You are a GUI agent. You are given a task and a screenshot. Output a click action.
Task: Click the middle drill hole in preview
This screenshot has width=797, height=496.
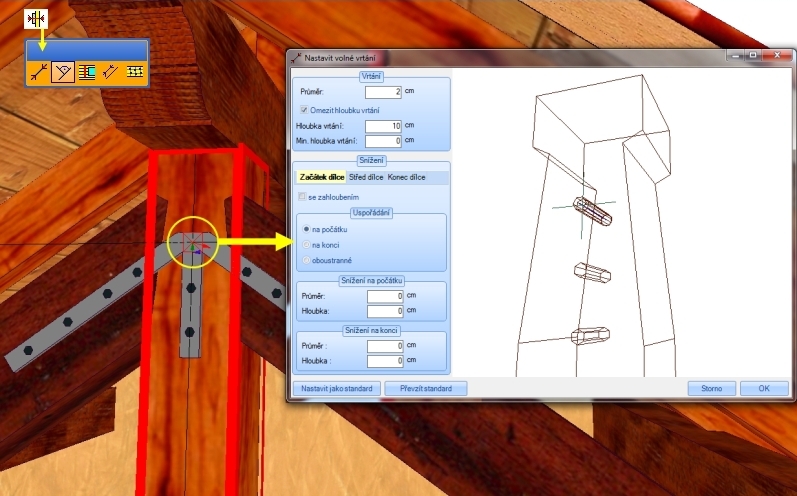593,272
